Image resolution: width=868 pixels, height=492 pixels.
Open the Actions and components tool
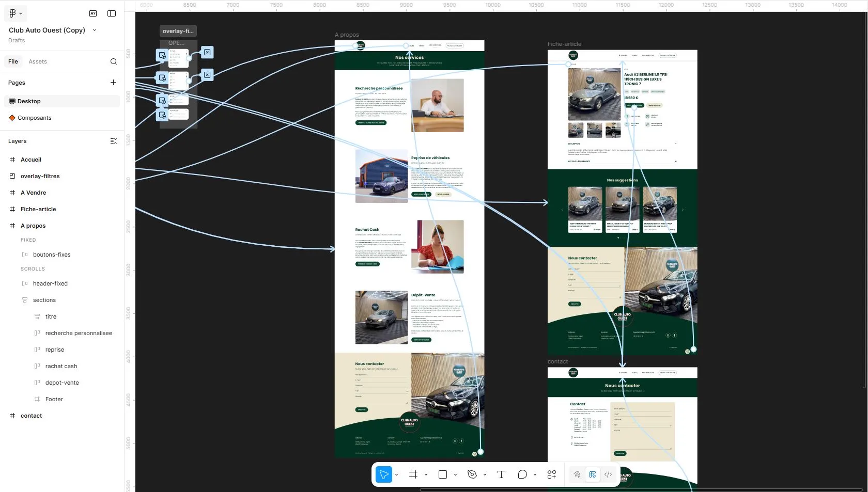click(x=552, y=474)
